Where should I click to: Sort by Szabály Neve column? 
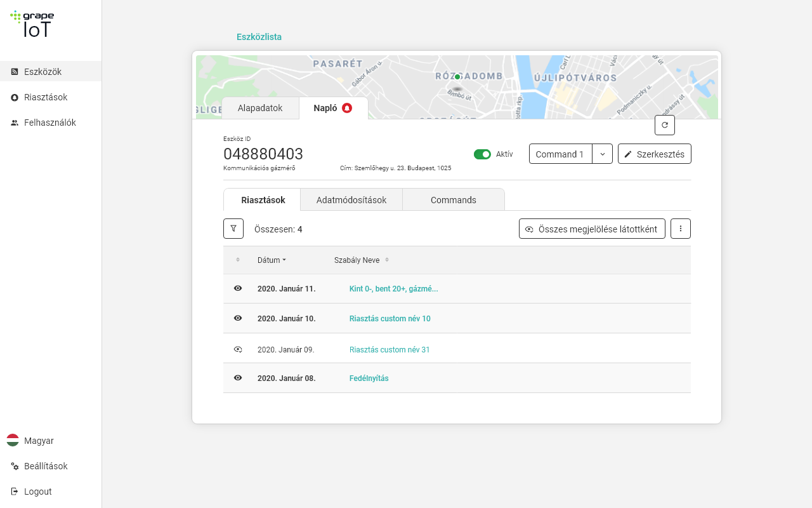(362, 260)
